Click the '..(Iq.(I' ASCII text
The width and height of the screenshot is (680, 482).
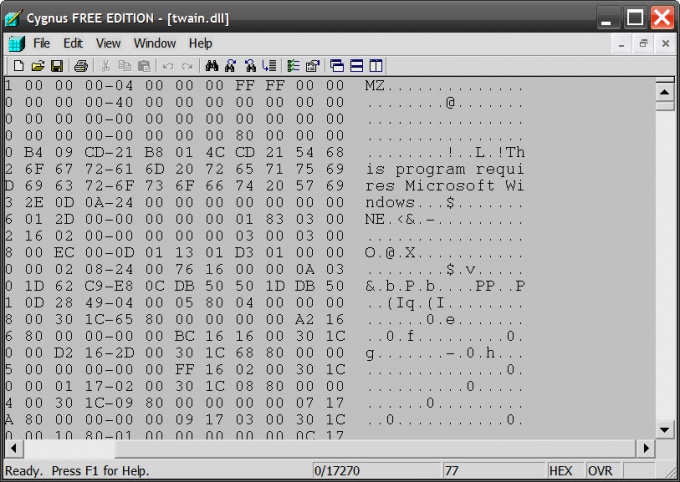[x=406, y=303]
